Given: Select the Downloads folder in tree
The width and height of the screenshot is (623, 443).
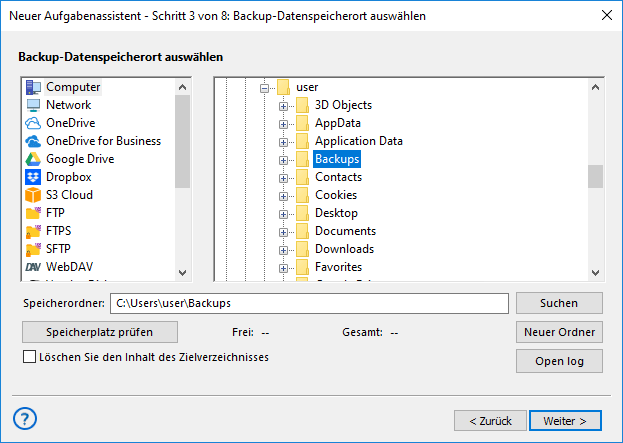Looking at the screenshot, I should (344, 249).
